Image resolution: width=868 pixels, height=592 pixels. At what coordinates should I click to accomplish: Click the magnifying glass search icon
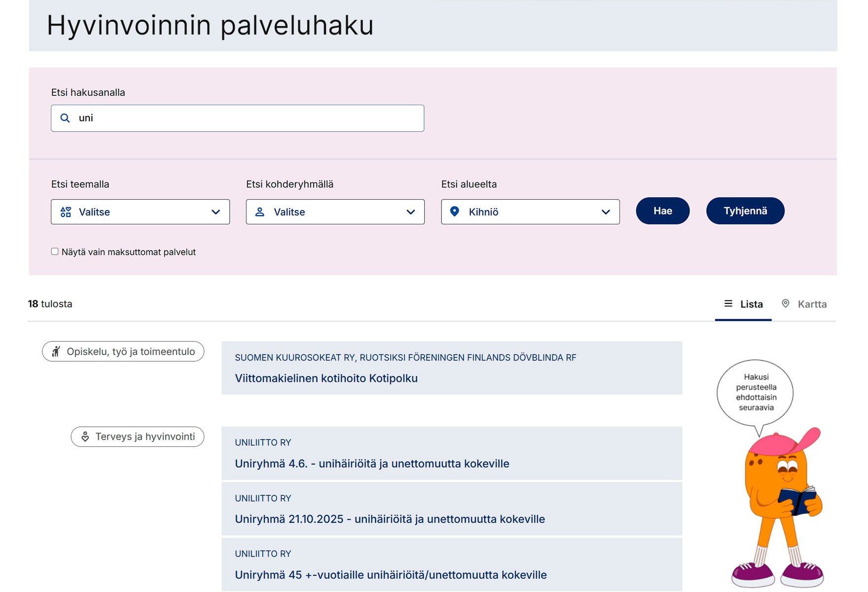[65, 118]
